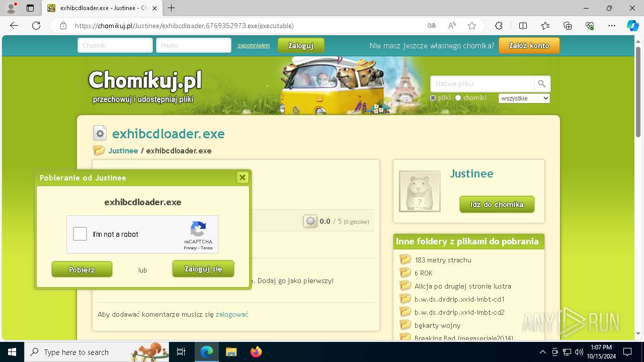Click the Windows taskbar search box
644x362 pixels.
pos(96,352)
